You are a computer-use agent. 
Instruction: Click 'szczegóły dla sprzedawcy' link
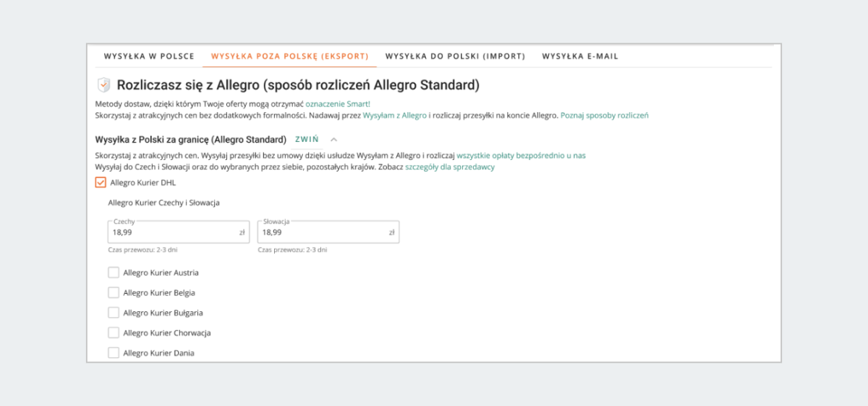449,167
